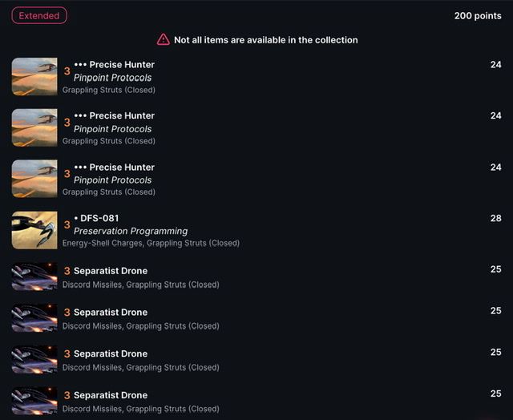Screen dimensions: 513x420
Task: Click Pinpoint Protocols on the second Precise Hunter
Action: tap(112, 129)
